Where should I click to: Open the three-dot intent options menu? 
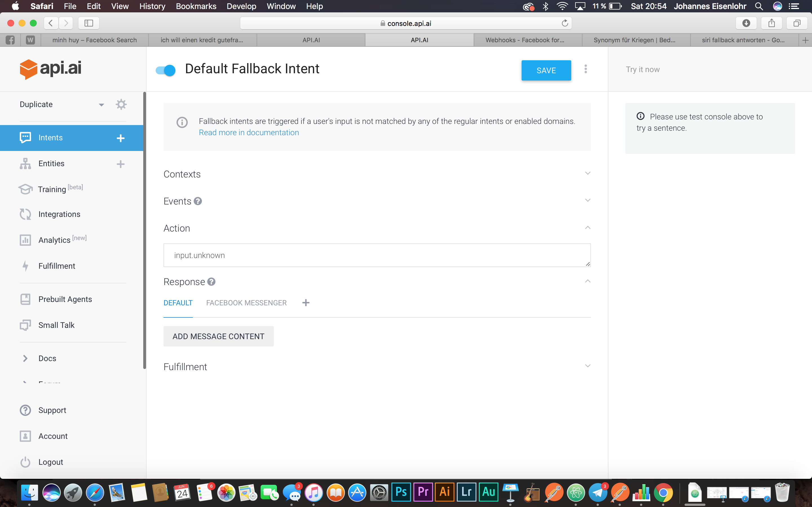586,69
